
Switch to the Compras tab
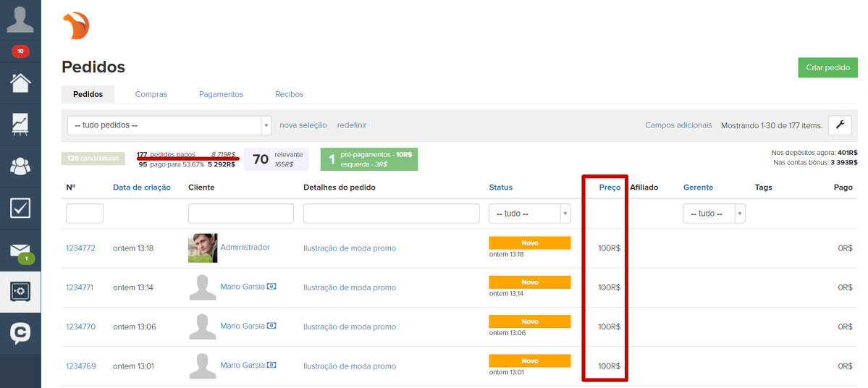[x=151, y=94]
